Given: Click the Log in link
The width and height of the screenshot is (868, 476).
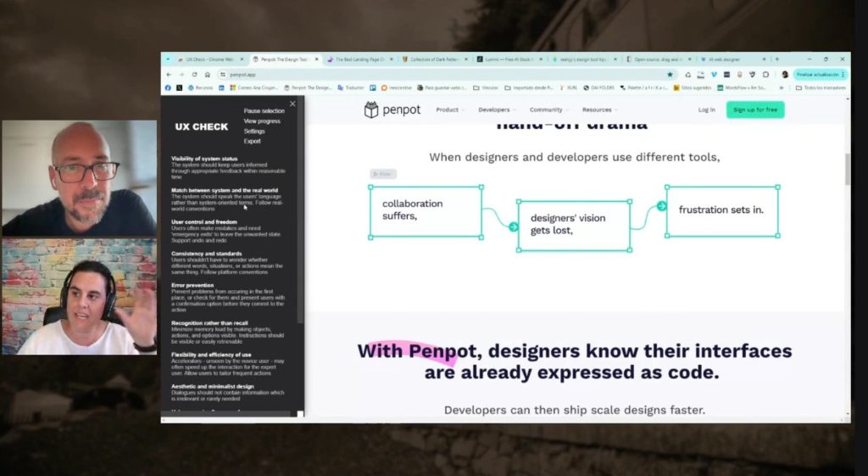Looking at the screenshot, I should pos(706,110).
